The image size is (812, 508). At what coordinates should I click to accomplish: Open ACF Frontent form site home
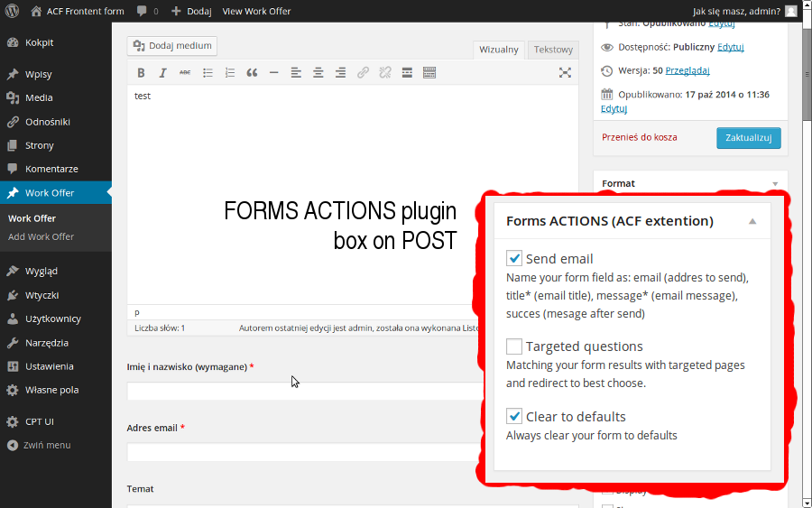[x=78, y=11]
